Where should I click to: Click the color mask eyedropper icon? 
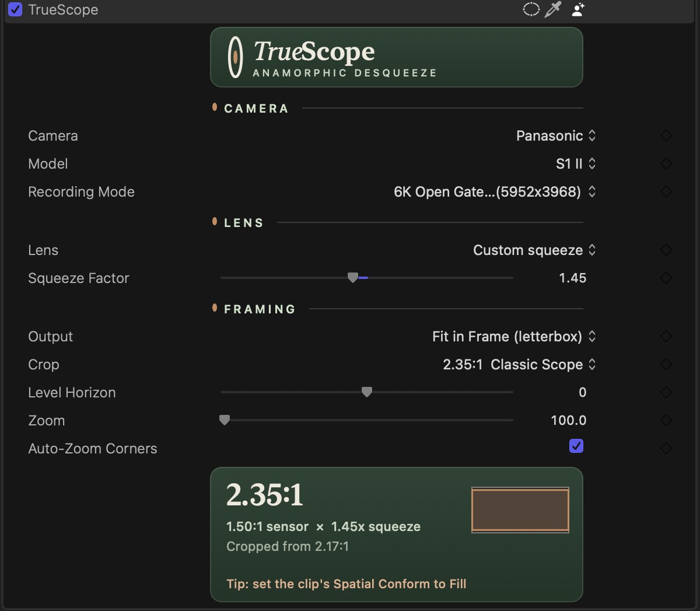(x=553, y=9)
